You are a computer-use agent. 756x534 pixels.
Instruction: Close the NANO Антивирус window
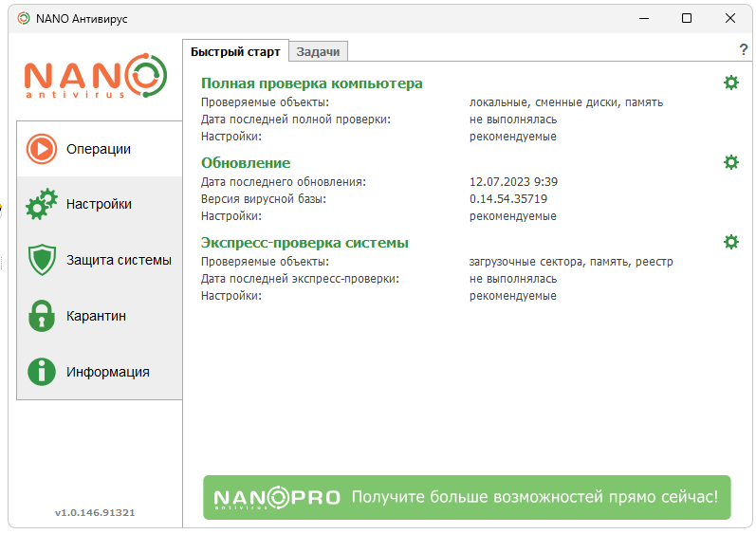coord(730,18)
